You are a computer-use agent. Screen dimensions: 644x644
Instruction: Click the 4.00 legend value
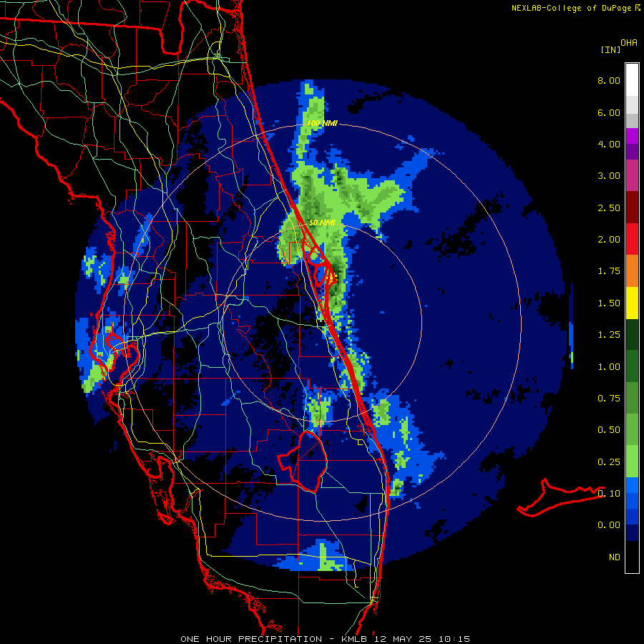[609, 144]
